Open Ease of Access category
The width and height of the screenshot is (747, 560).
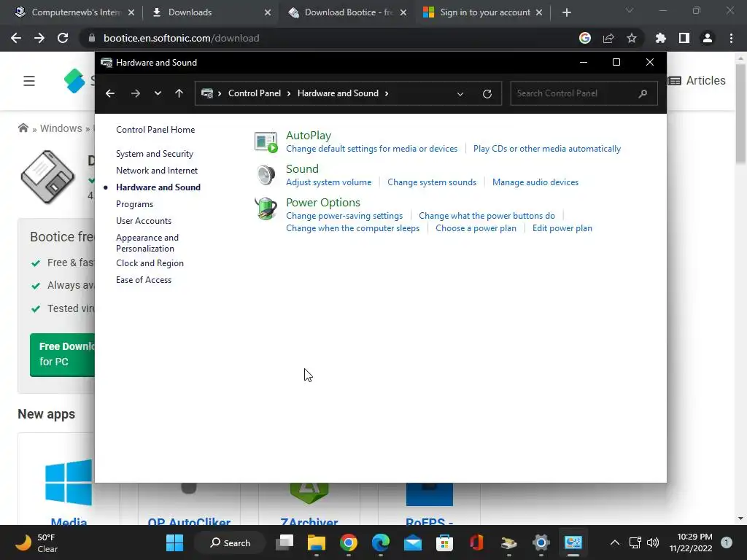[x=144, y=279]
